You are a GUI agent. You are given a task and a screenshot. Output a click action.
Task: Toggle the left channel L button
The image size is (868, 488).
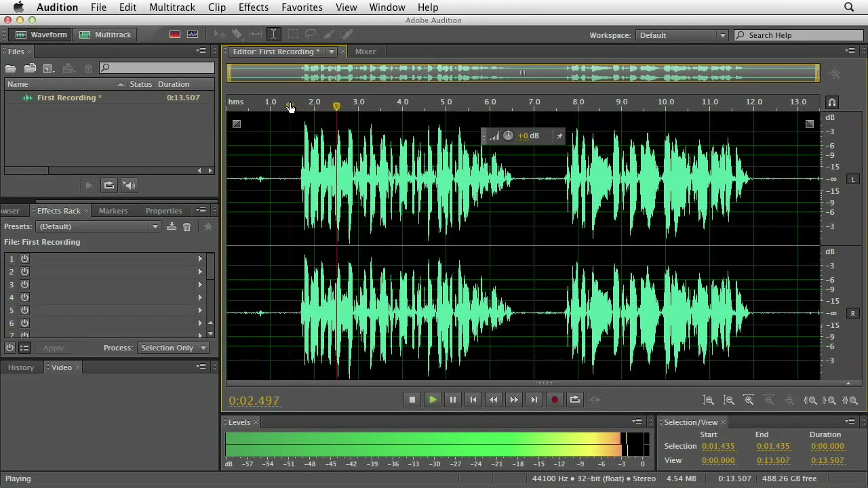click(853, 179)
